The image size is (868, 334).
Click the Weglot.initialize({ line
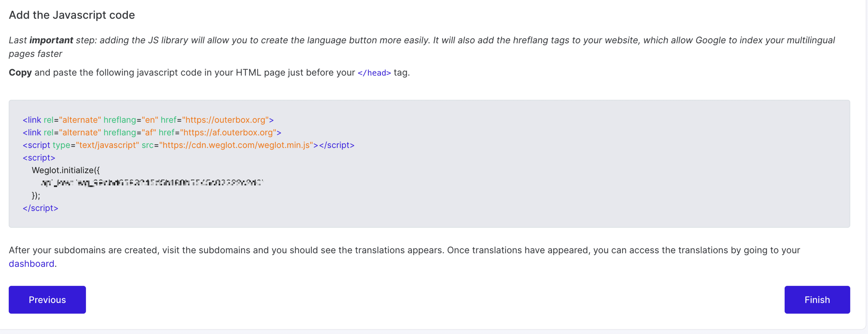tap(66, 170)
